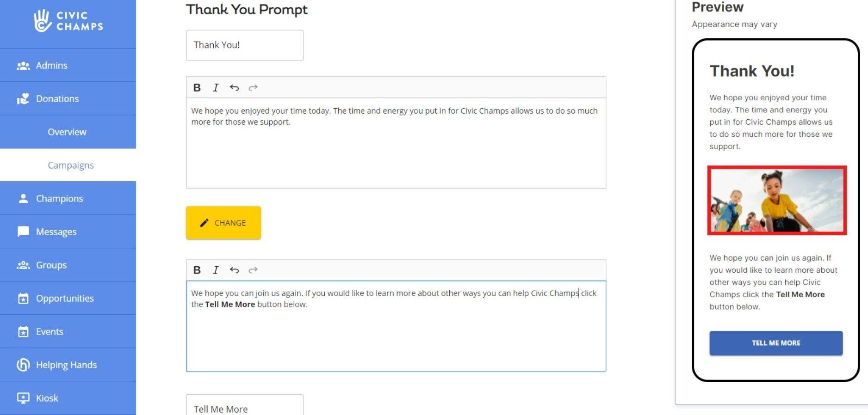This screenshot has height=415, width=868.
Task: Toggle Bold in the second message editor
Action: point(197,270)
